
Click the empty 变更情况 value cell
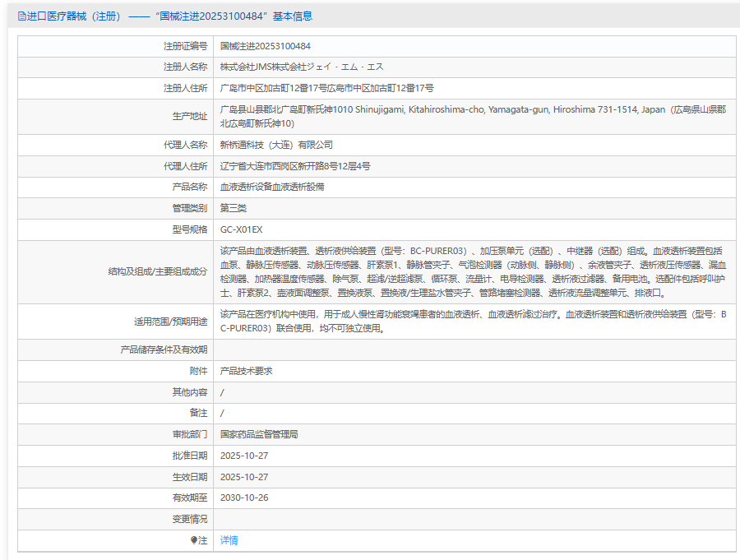click(x=472, y=519)
